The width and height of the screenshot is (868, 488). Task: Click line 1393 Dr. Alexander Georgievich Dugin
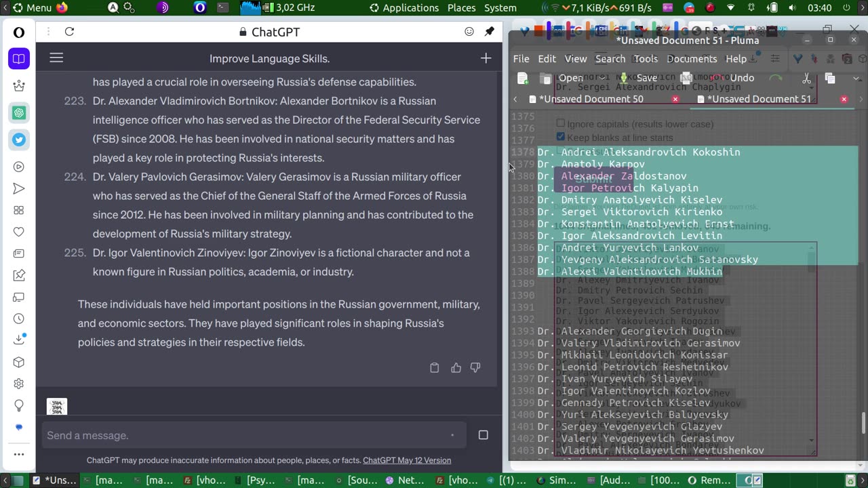pyautogui.click(x=629, y=331)
